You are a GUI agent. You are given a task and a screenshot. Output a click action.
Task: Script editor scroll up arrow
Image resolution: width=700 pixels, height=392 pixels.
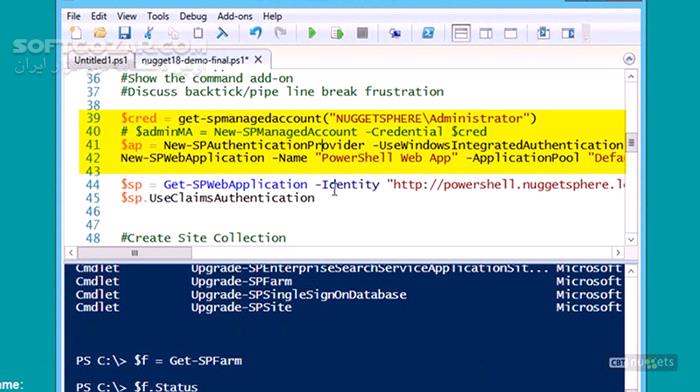[x=631, y=77]
